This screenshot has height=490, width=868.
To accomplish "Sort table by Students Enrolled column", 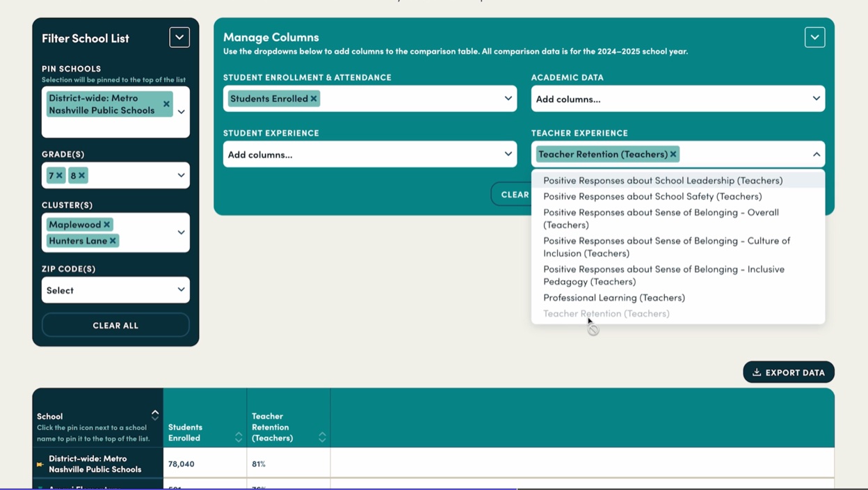I will point(239,437).
